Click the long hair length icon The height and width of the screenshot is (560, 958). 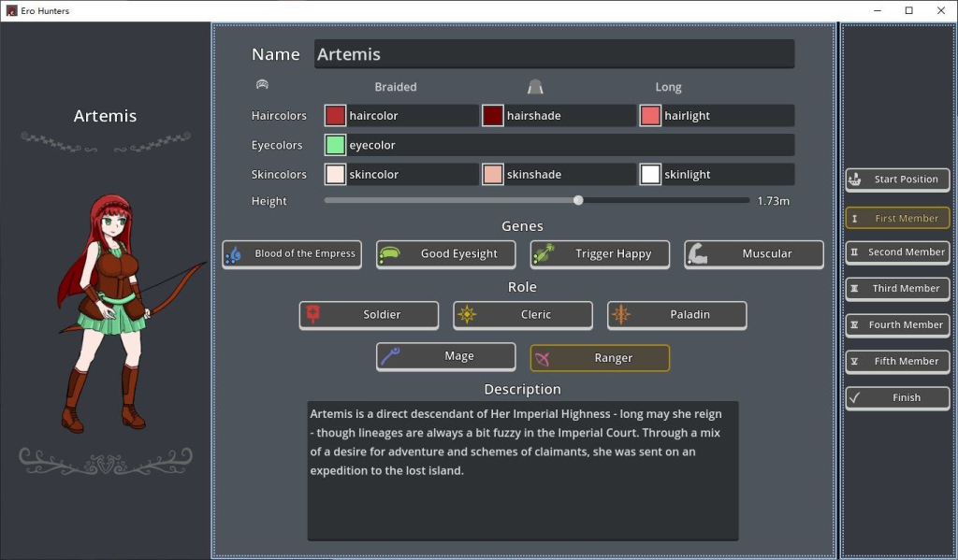[x=535, y=87]
